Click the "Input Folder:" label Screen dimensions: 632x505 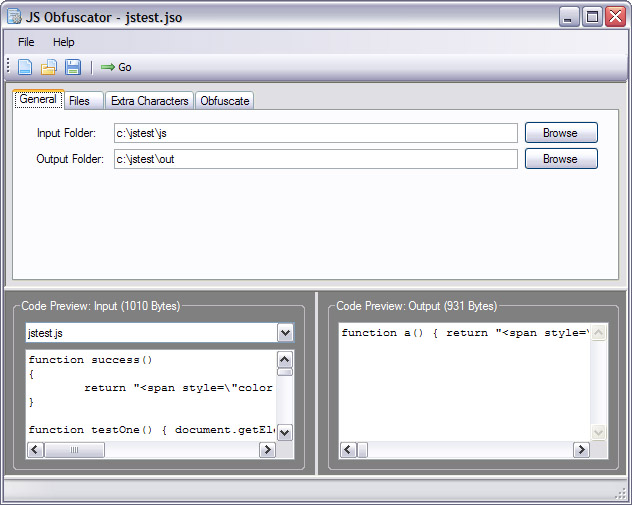[x=66, y=133]
